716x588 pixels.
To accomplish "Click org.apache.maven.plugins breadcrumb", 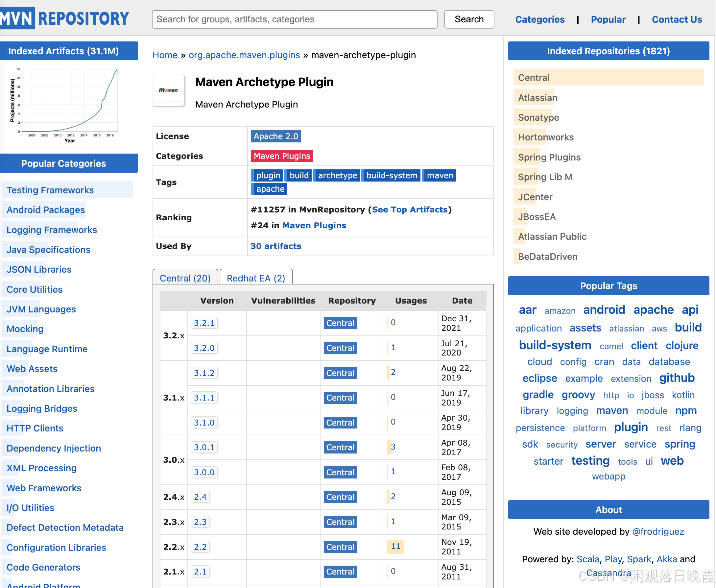I will [x=244, y=55].
